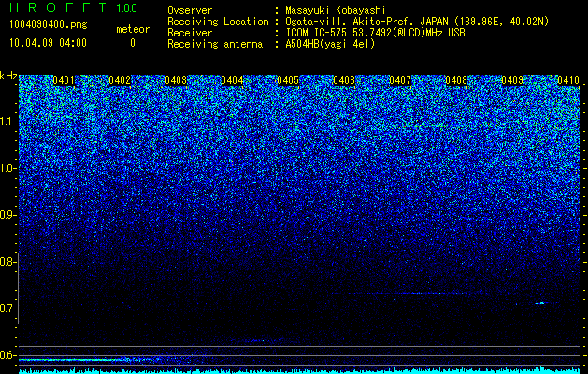The image size is (588, 374).
Task: Click the 0408 time marker
Action: click(x=456, y=80)
